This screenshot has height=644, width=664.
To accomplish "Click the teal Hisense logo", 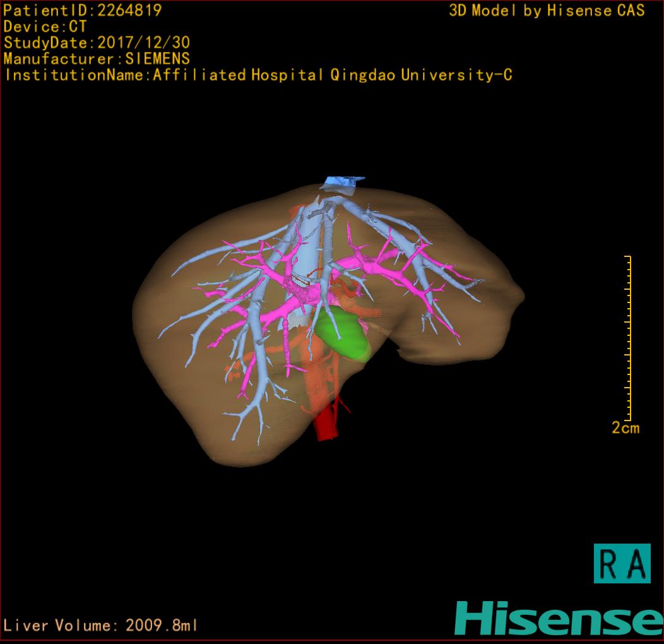I will [558, 618].
